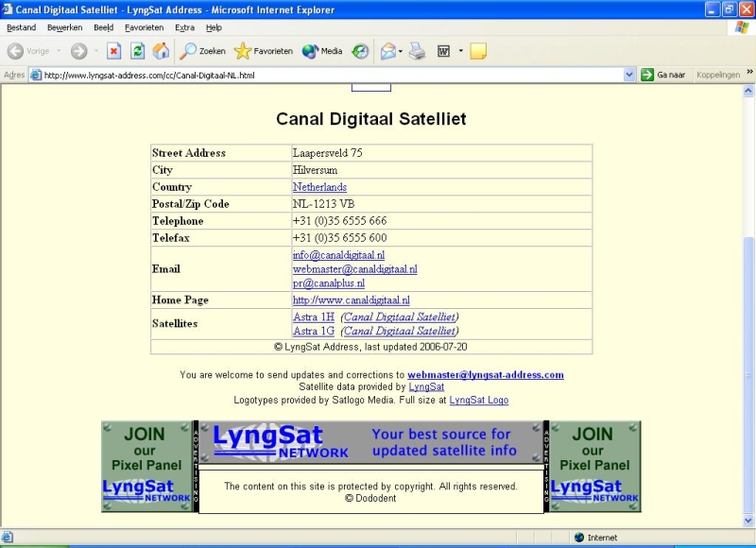Click the Astra 1H satellite link
Screen dimensions: 756x548
[314, 317]
